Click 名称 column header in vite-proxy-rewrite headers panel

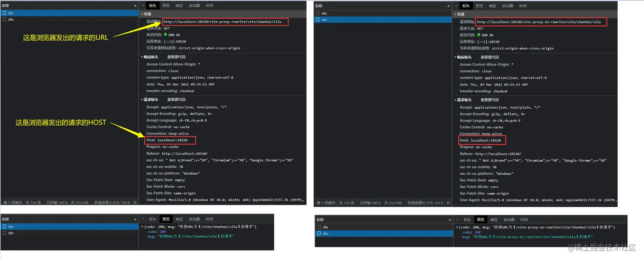point(6,6)
